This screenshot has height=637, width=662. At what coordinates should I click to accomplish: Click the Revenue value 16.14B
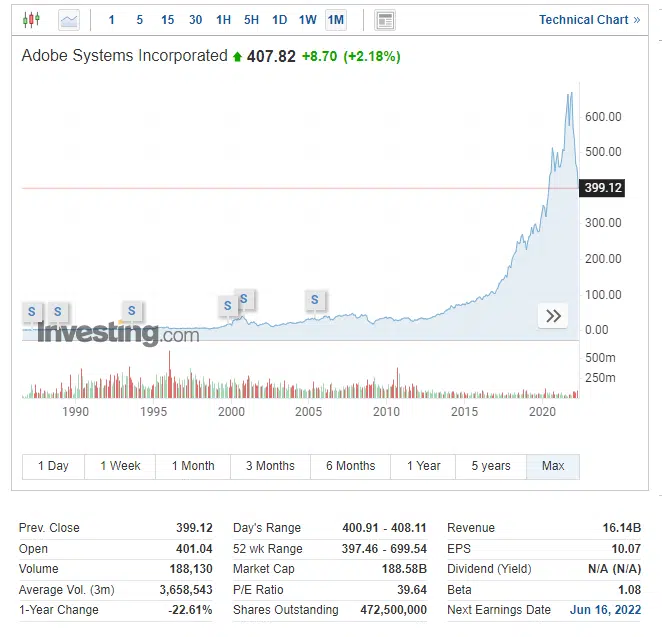[x=622, y=528]
